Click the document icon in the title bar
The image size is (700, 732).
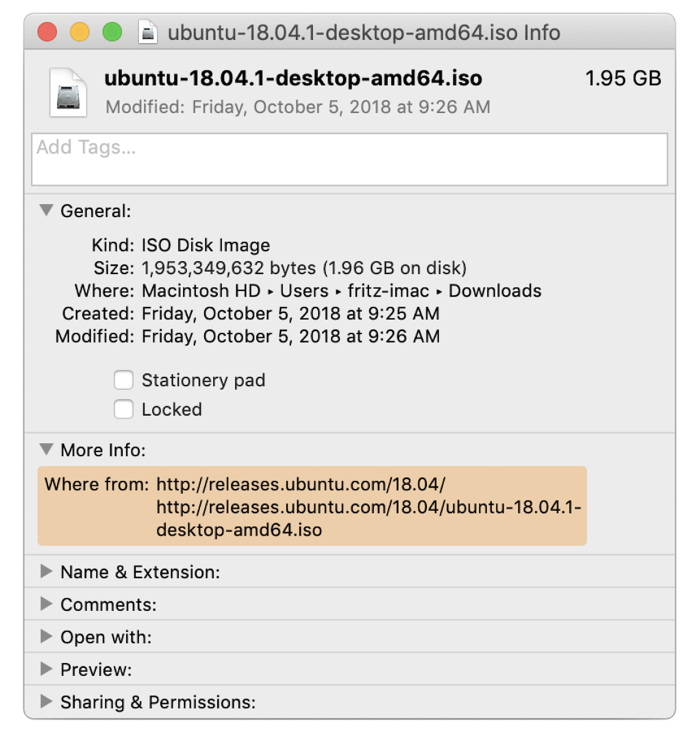pos(147,32)
